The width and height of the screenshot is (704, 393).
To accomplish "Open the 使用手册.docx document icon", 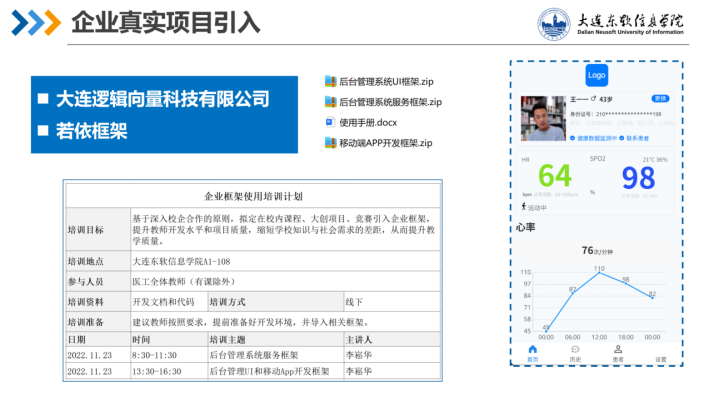I will pyautogui.click(x=330, y=122).
